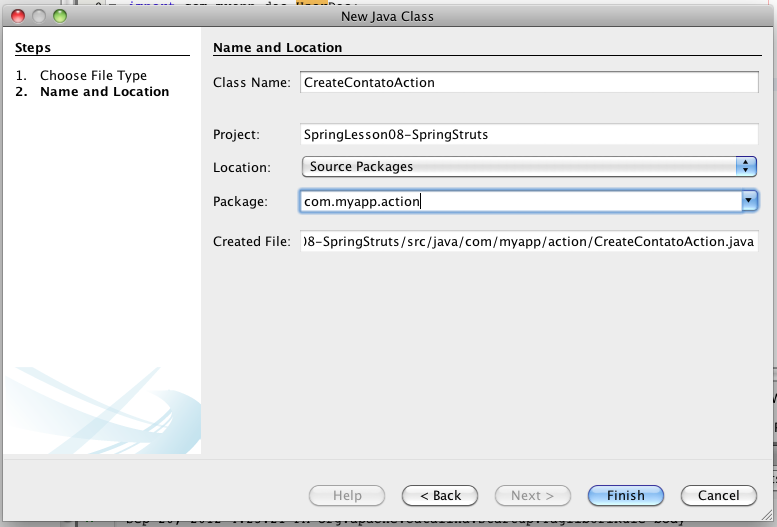Expand the Package combo box arrow
The image size is (777, 527).
(x=749, y=201)
